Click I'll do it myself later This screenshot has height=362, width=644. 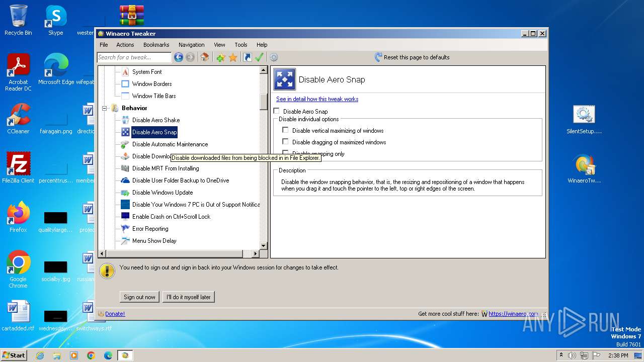click(189, 297)
